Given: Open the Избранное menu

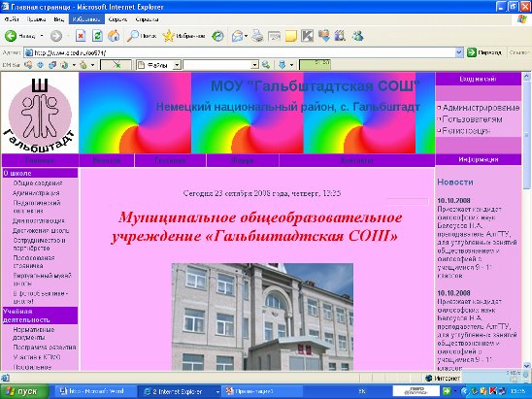Looking at the screenshot, I should click(x=86, y=19).
